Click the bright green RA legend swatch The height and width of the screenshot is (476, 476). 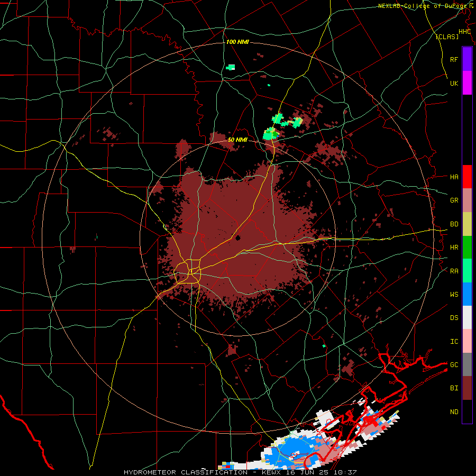click(467, 271)
